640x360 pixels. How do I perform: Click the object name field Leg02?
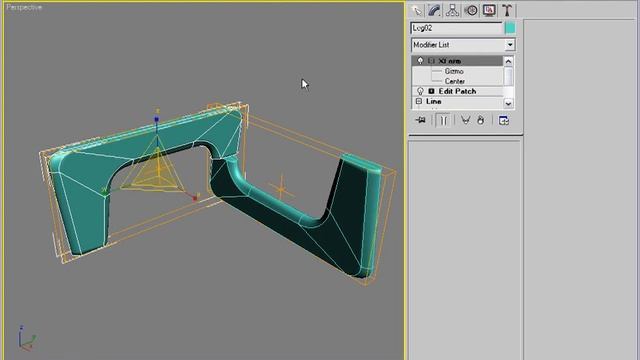coord(456,28)
